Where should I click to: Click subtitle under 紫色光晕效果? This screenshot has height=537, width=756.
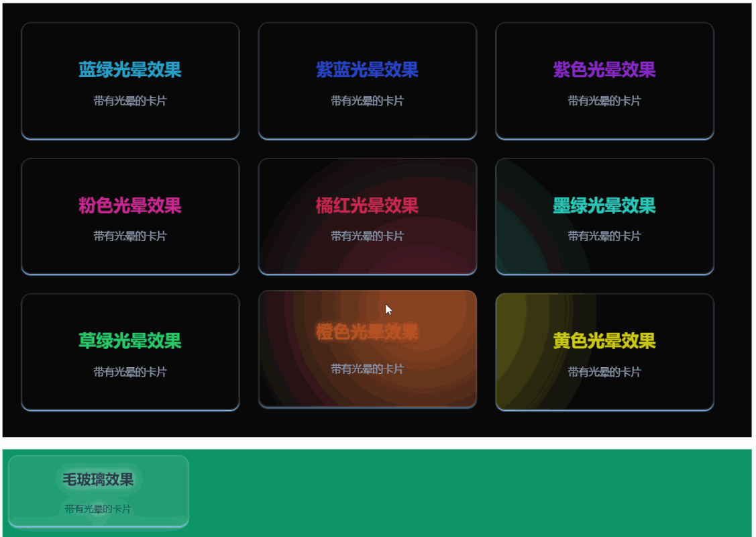tap(604, 101)
